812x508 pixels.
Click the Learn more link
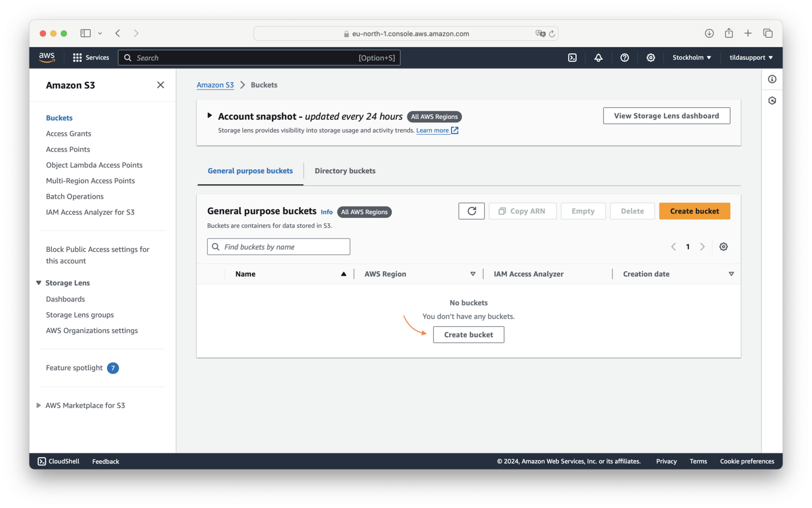tap(437, 130)
